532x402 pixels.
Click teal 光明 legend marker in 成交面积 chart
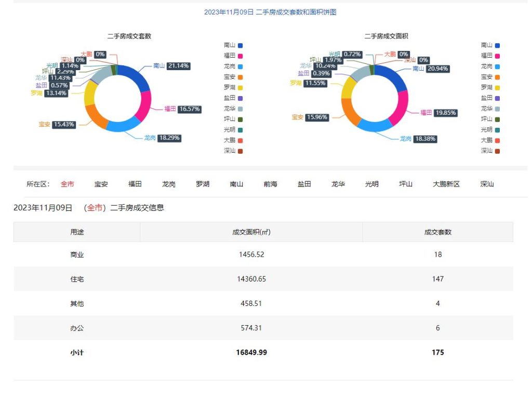point(497,130)
